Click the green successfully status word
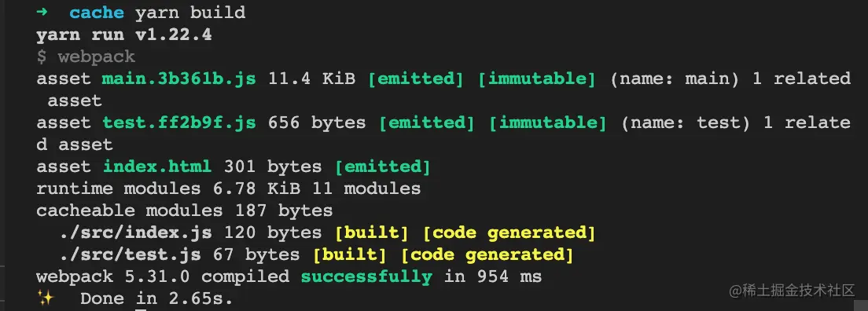The height and width of the screenshot is (311, 868). click(366, 276)
